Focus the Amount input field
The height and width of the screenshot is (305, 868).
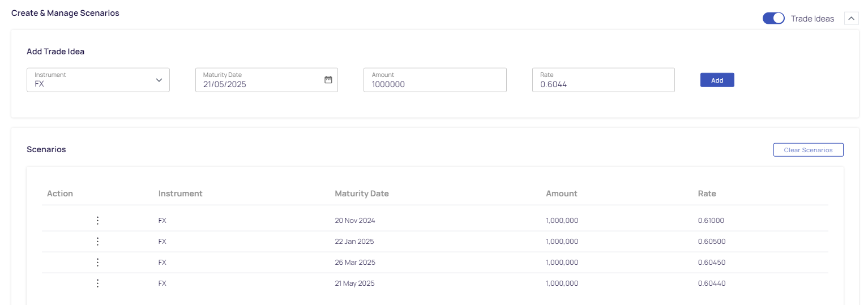(435, 80)
